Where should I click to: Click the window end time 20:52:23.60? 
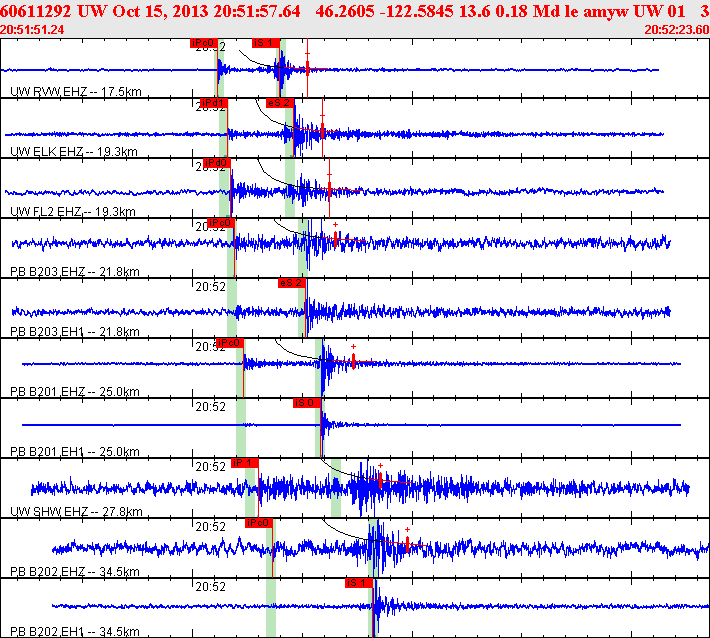point(677,30)
